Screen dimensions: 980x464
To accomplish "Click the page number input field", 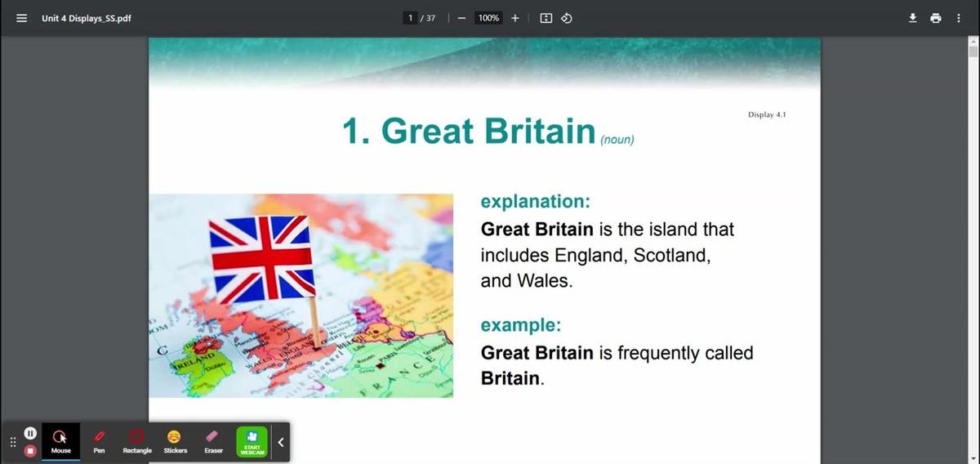I will [411, 18].
